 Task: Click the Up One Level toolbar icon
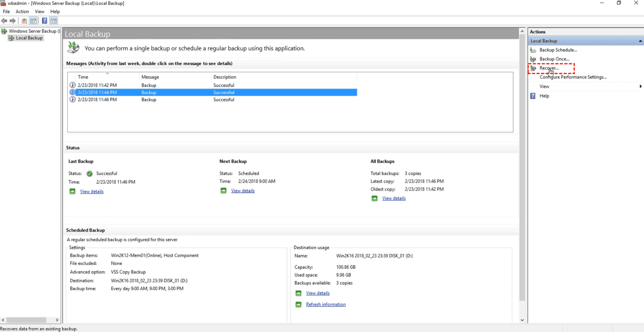pos(24,21)
